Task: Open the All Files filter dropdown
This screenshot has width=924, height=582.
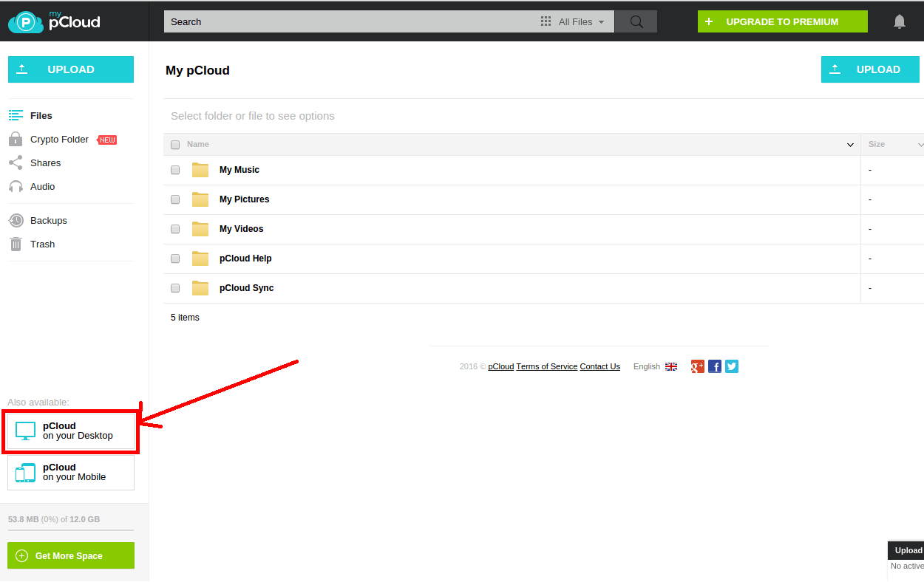Action: [573, 21]
